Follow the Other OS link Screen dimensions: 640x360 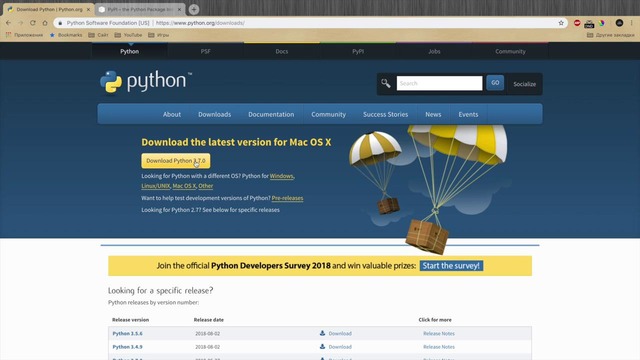pyautogui.click(x=206, y=186)
